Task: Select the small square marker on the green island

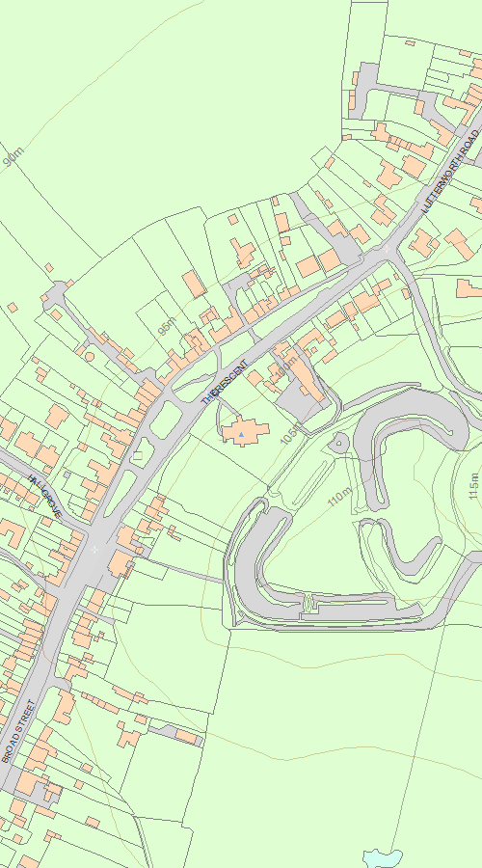Action: point(138,455)
